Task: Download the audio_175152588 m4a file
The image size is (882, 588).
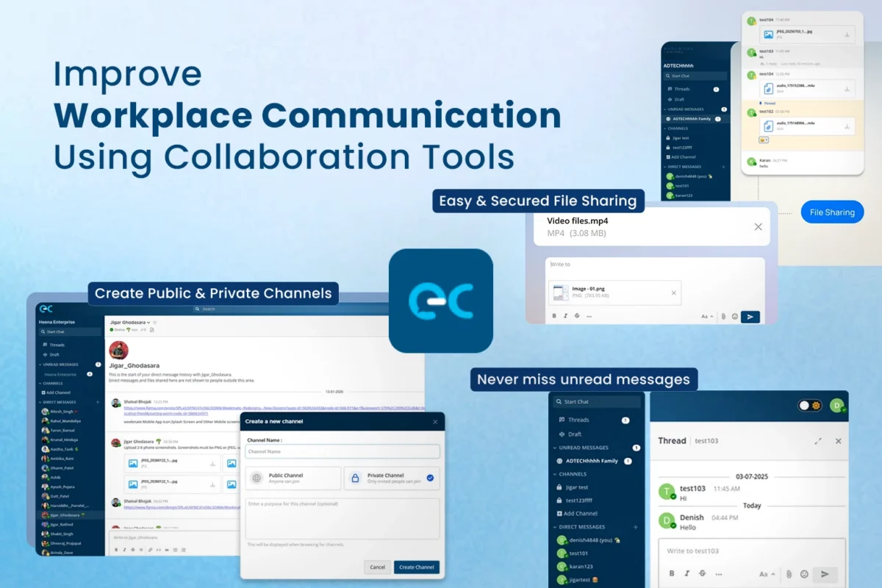Action: click(x=847, y=89)
